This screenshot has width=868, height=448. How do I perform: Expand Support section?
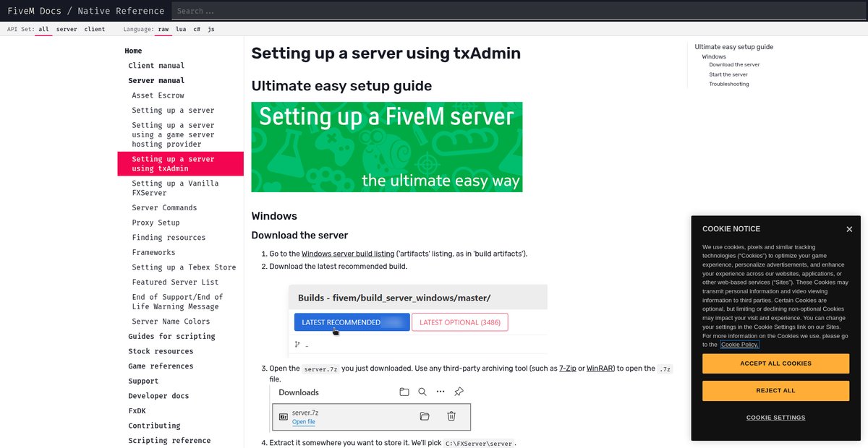coord(143,381)
